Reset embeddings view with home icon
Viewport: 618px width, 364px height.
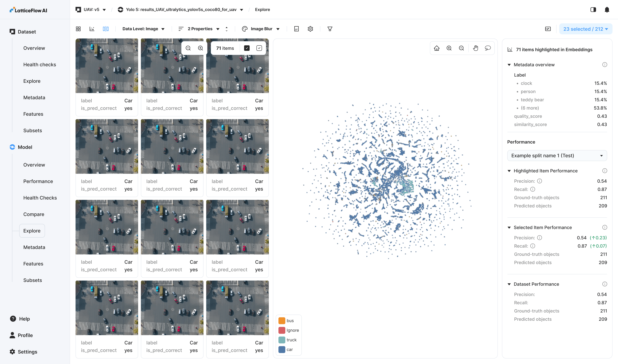436,48
